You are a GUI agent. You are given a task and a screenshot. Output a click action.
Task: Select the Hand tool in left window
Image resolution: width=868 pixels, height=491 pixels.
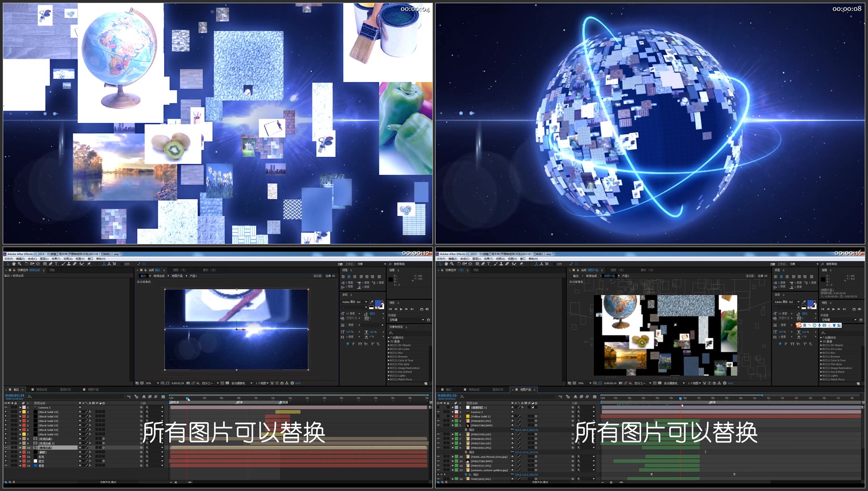pyautogui.click(x=14, y=264)
